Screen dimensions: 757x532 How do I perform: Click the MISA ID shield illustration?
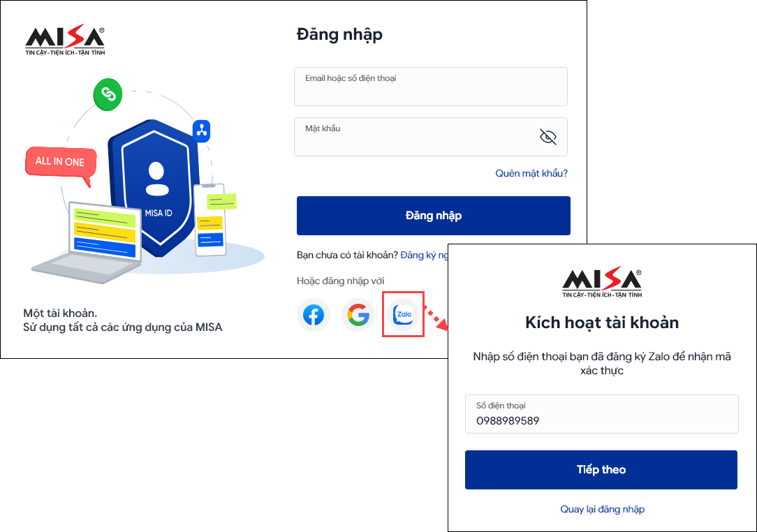point(154,189)
